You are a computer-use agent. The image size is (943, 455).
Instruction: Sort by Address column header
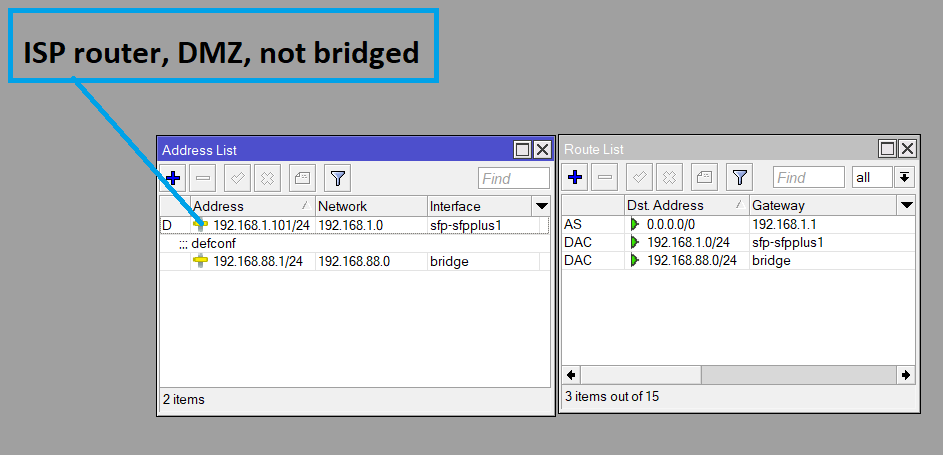click(253, 206)
